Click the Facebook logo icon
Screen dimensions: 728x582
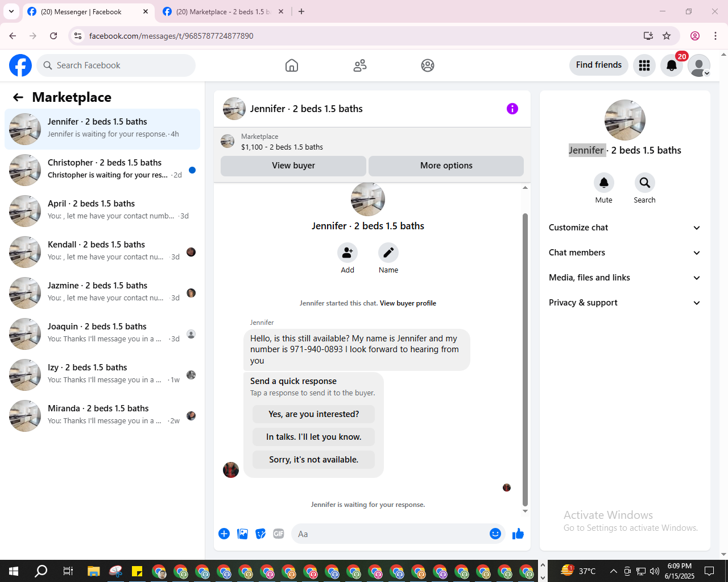click(x=20, y=65)
